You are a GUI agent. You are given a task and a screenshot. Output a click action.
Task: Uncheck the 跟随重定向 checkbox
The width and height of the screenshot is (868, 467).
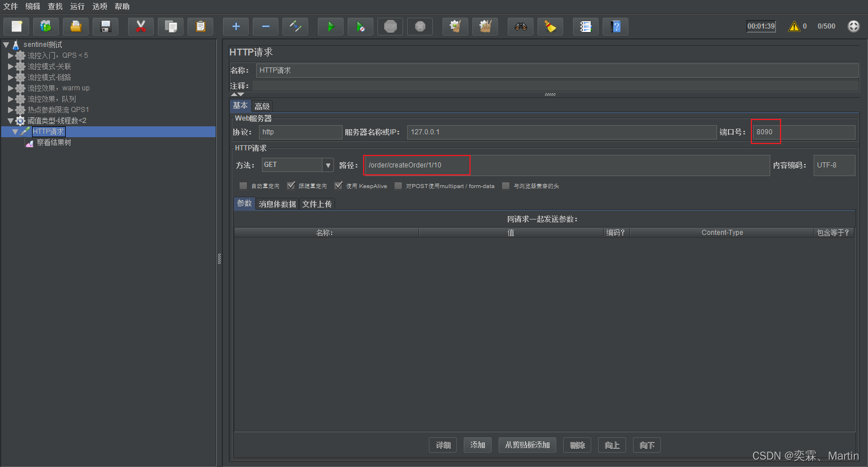point(291,186)
